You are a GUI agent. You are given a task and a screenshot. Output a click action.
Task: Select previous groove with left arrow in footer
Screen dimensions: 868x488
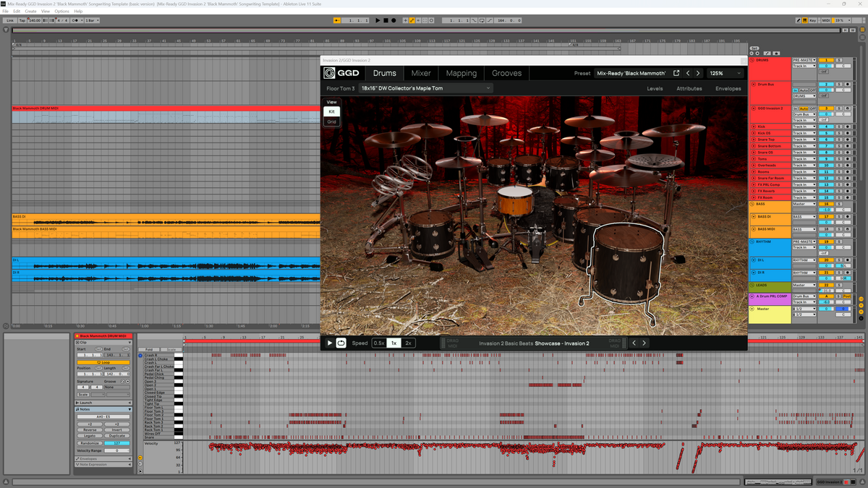pyautogui.click(x=634, y=343)
